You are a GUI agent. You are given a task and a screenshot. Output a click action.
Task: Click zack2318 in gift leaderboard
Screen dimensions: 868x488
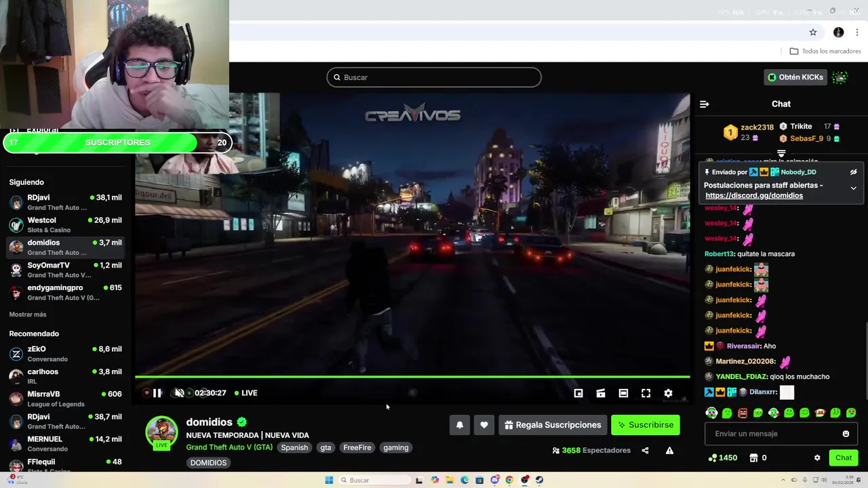click(x=757, y=127)
